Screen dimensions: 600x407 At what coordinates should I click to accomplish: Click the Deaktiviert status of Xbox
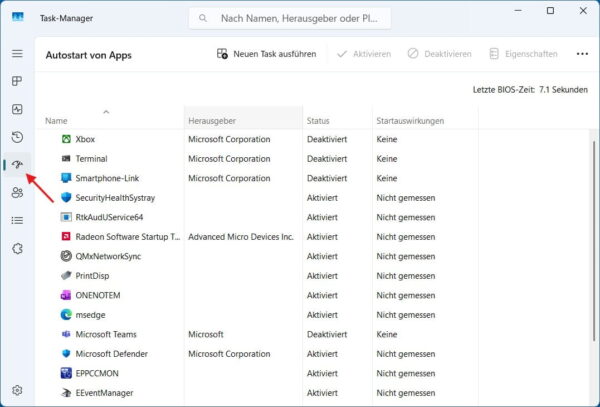click(x=327, y=139)
